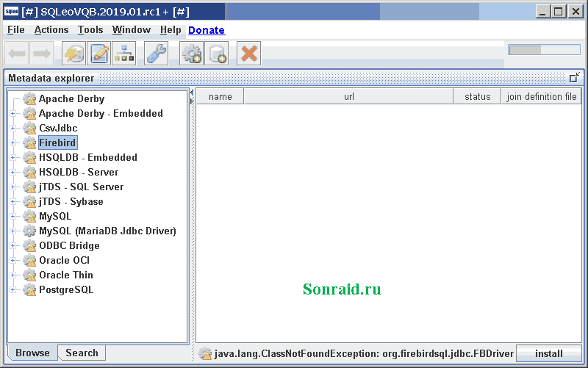Viewport: 588px width, 368px height.
Task: Click the add driver gear icon
Action: [192, 54]
